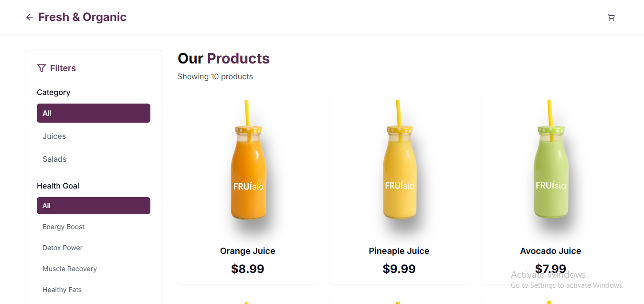Viewport: 644px width, 304px height.
Task: Click the Pineaple Juice price label
Action: click(x=399, y=269)
